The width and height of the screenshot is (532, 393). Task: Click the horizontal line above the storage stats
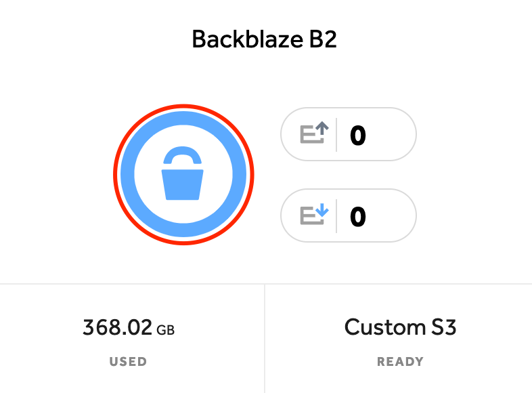[266, 284]
